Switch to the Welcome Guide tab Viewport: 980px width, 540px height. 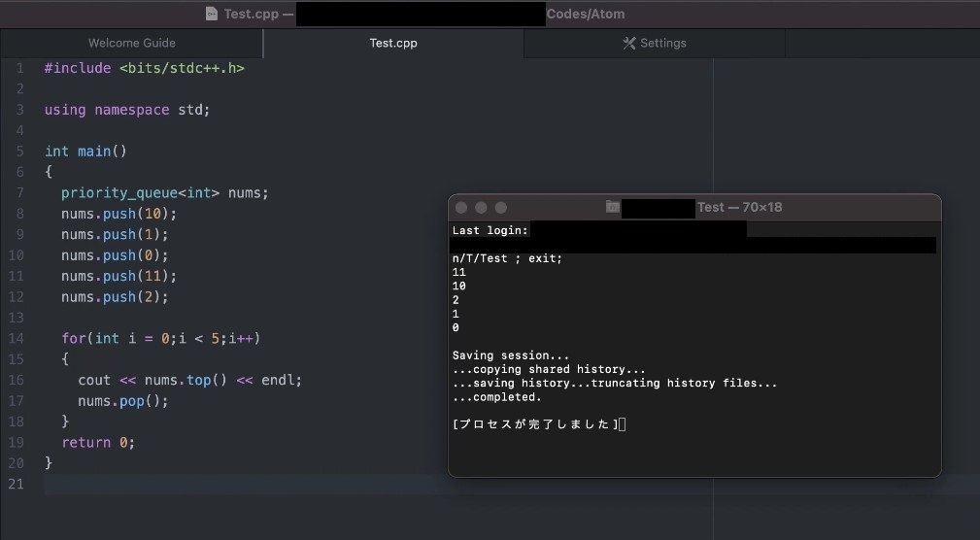(132, 43)
